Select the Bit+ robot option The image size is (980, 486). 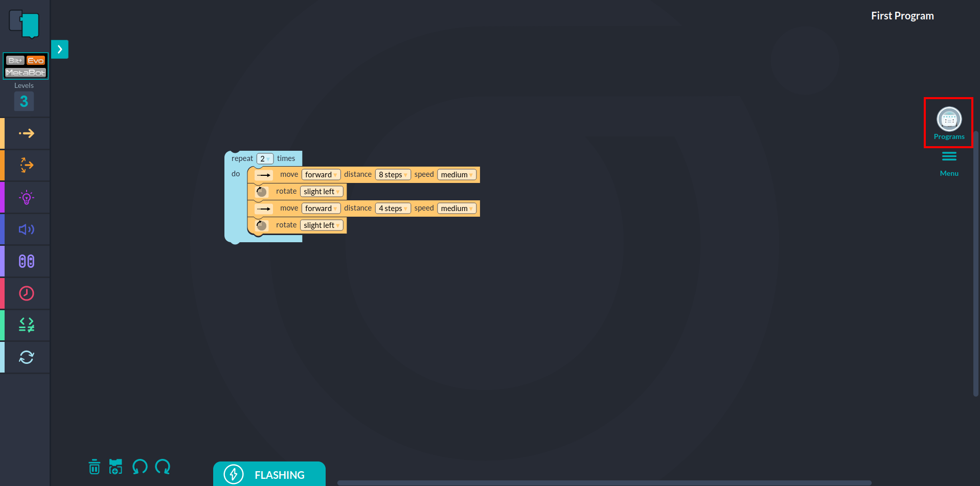(15, 60)
